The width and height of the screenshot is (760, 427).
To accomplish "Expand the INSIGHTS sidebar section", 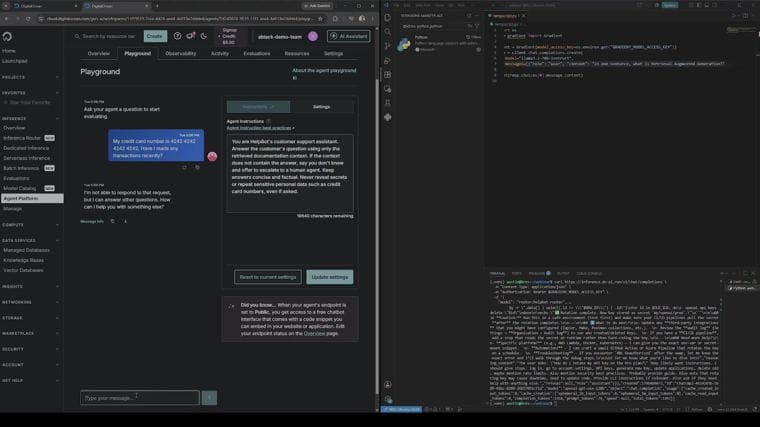I will pos(31,286).
